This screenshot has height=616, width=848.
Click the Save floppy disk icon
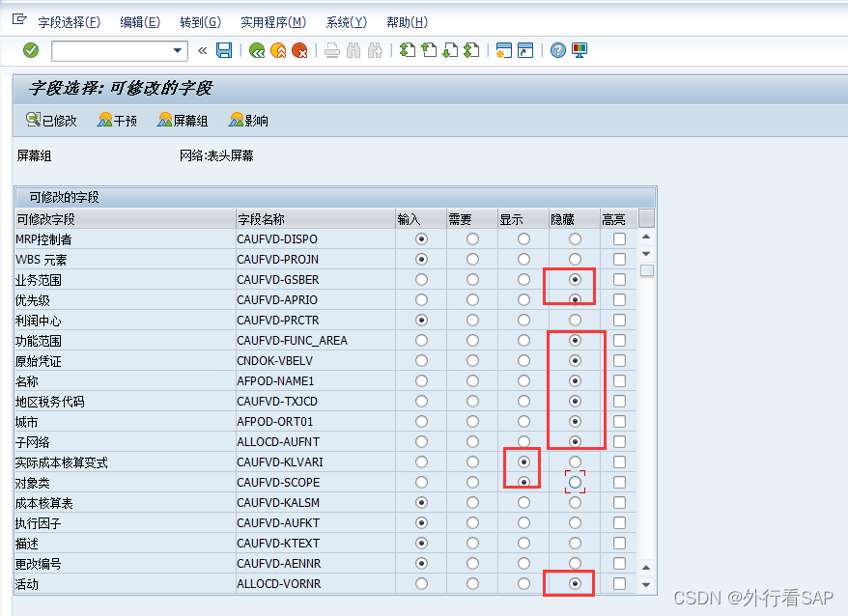(x=224, y=50)
